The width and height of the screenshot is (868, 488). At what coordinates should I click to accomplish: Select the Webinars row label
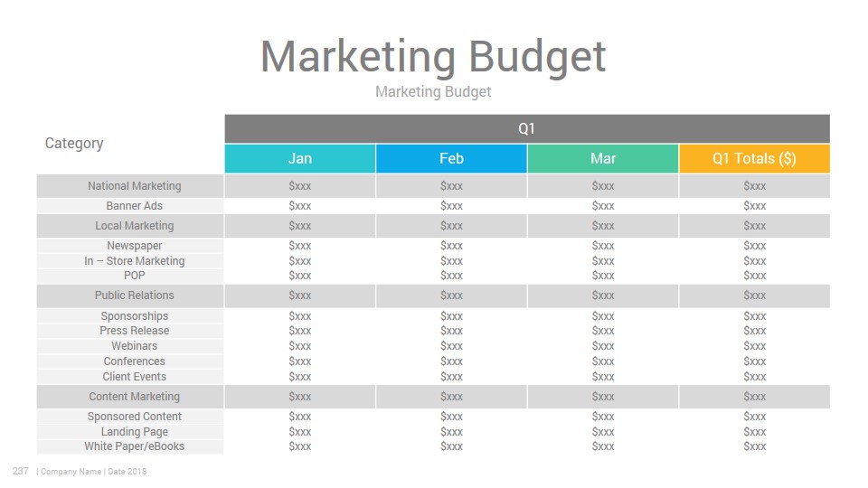[x=135, y=346]
